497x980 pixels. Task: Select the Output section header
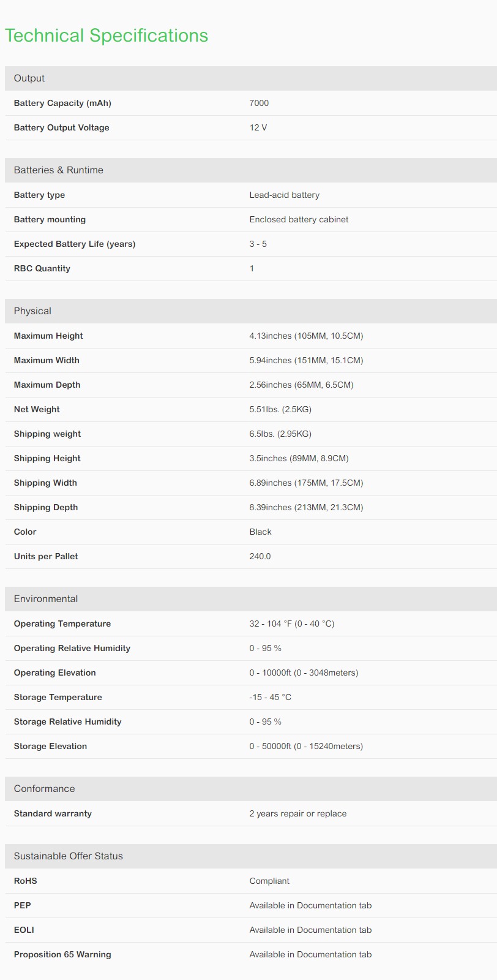(251, 78)
